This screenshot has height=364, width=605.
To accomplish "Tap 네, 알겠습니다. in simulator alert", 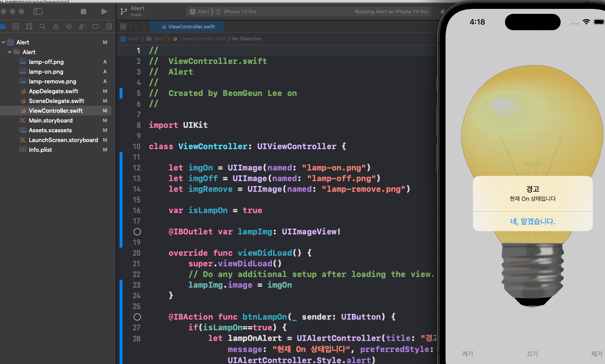I will point(533,222).
